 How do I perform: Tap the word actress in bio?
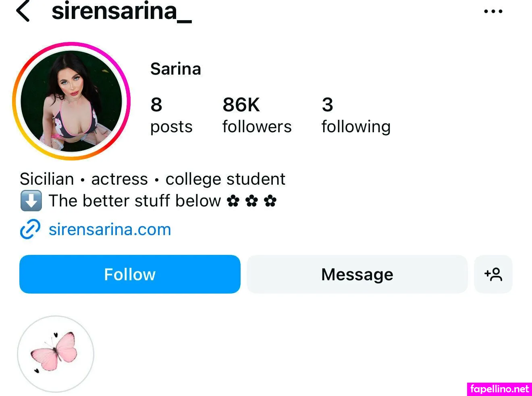[119, 179]
